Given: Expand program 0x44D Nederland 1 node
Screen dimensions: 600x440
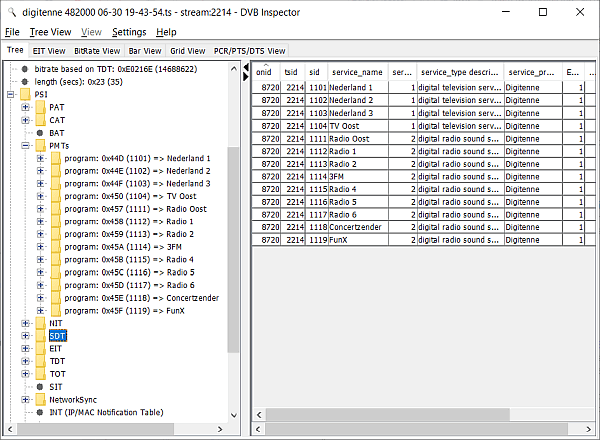Looking at the screenshot, I should pyautogui.click(x=40, y=158).
